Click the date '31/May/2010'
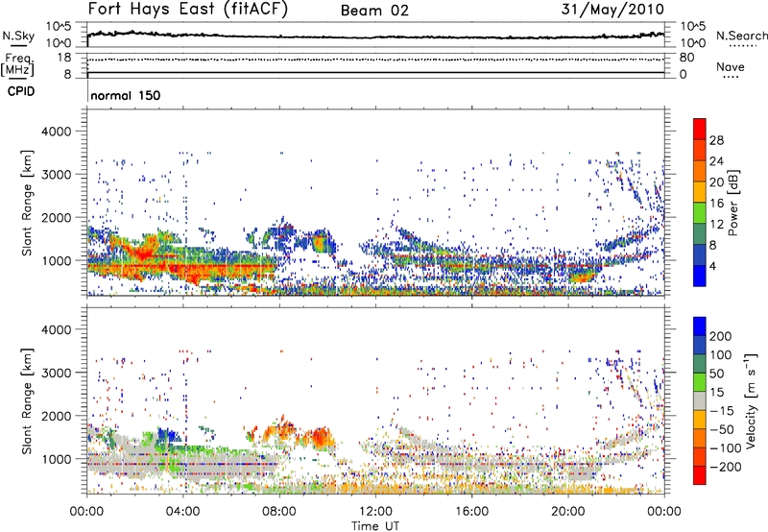768x532 pixels. pos(612,10)
